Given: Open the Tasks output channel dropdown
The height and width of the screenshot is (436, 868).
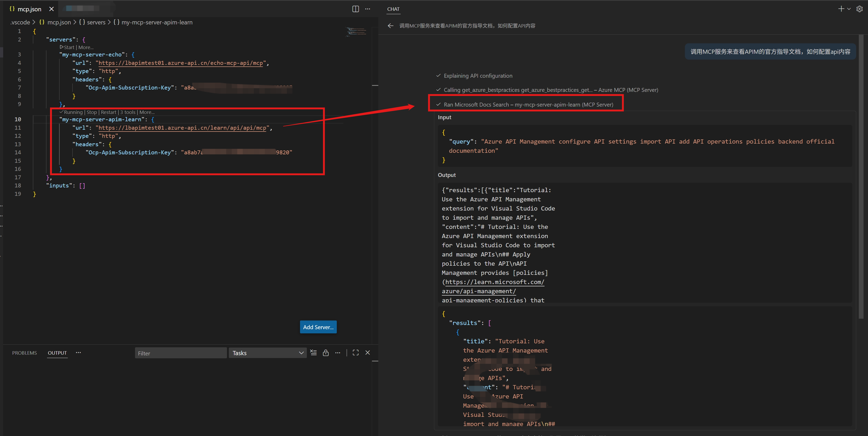Looking at the screenshot, I should (x=267, y=353).
